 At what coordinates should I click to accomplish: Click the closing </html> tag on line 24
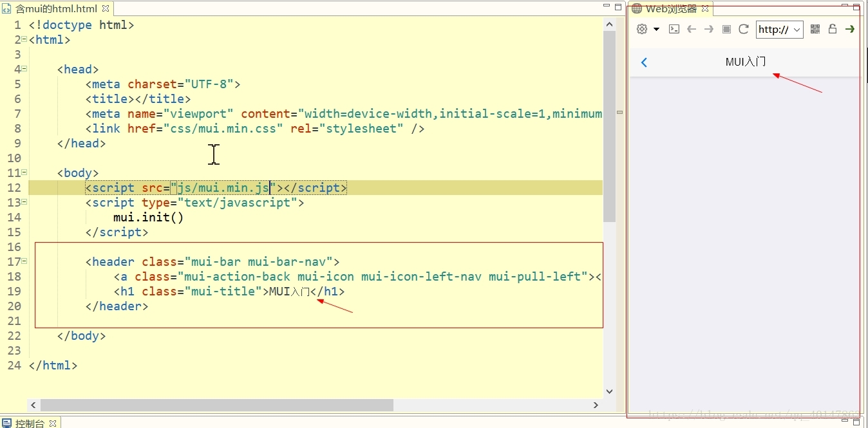53,366
